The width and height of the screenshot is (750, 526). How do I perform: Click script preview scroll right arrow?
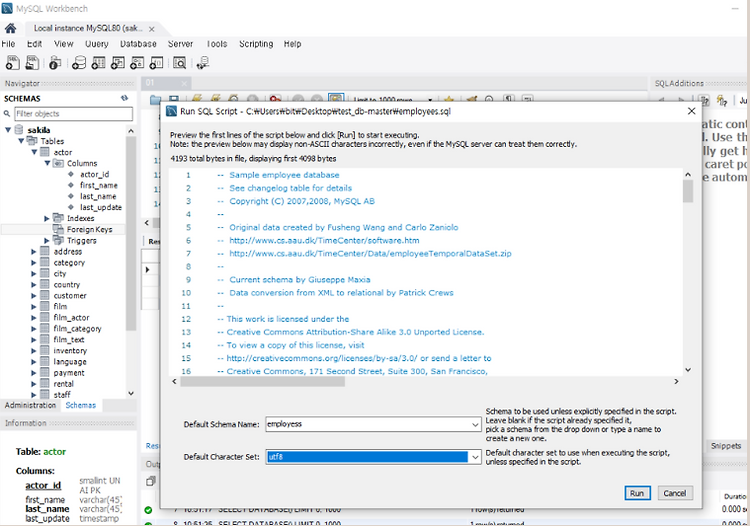676,382
